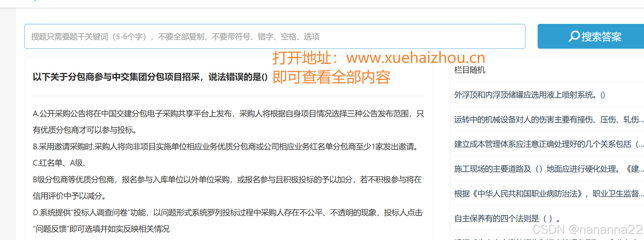Open link 外浮顶和内浮顶储罐应选用液上喷射系统
The width and height of the screenshot is (644, 240).
pos(529,95)
